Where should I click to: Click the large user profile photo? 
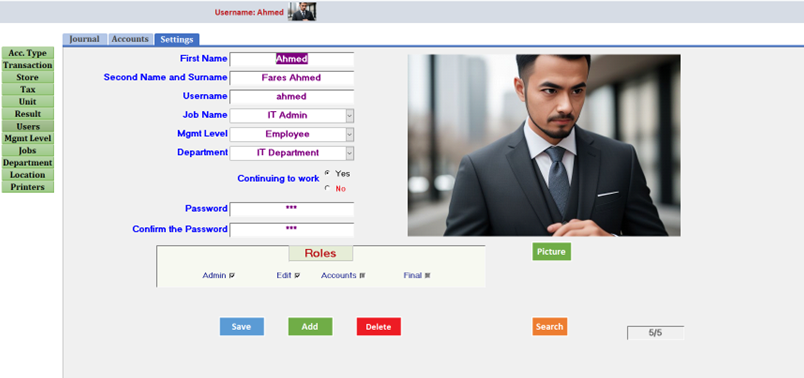pyautogui.click(x=544, y=145)
